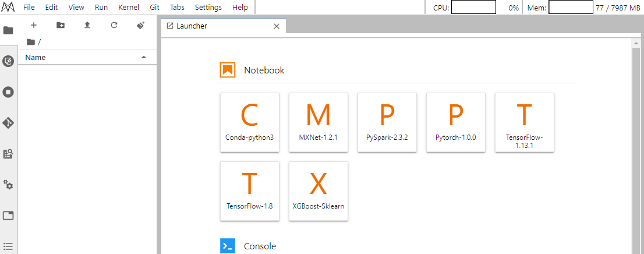Click the Git clone icon
Screen dimensions: 644x254
(x=140, y=25)
